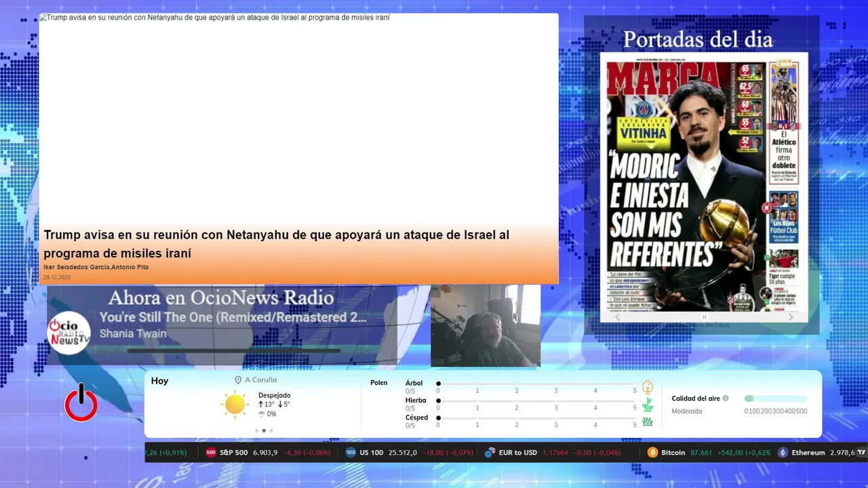Click the Ethereum ticker label
The width and height of the screenshot is (868, 488).
pyautogui.click(x=808, y=453)
